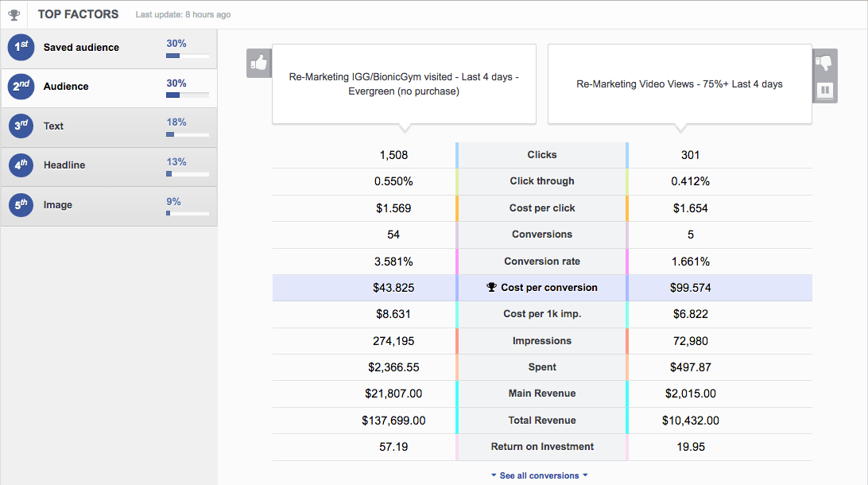Click the 5th rank badge
This screenshot has height=485, width=868.
click(x=21, y=205)
